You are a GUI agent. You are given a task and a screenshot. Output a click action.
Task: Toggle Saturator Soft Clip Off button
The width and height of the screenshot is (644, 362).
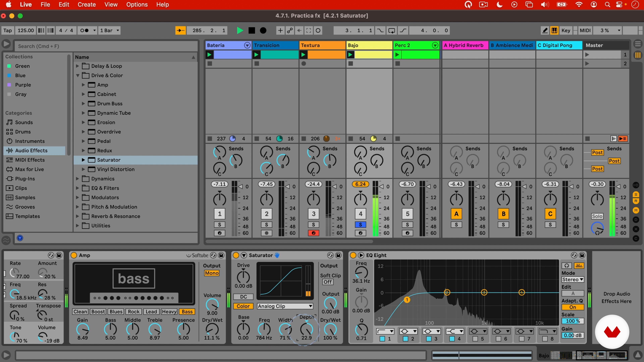coord(328,282)
